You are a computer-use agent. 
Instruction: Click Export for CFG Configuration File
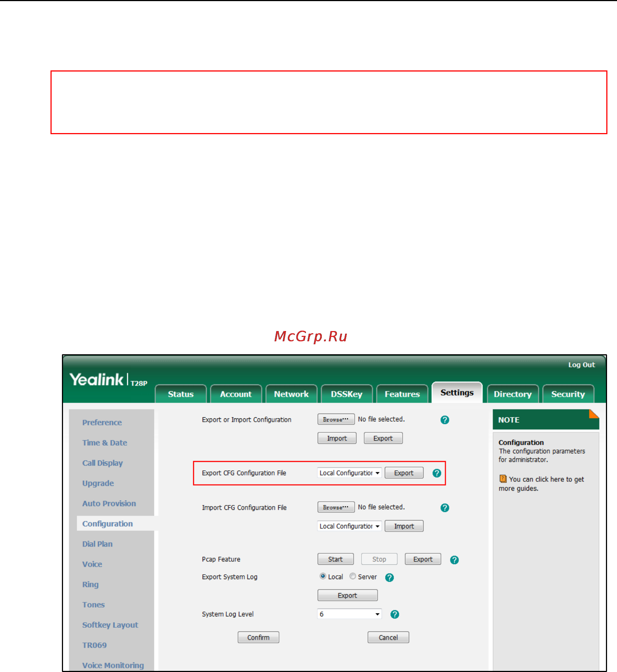[x=404, y=473]
